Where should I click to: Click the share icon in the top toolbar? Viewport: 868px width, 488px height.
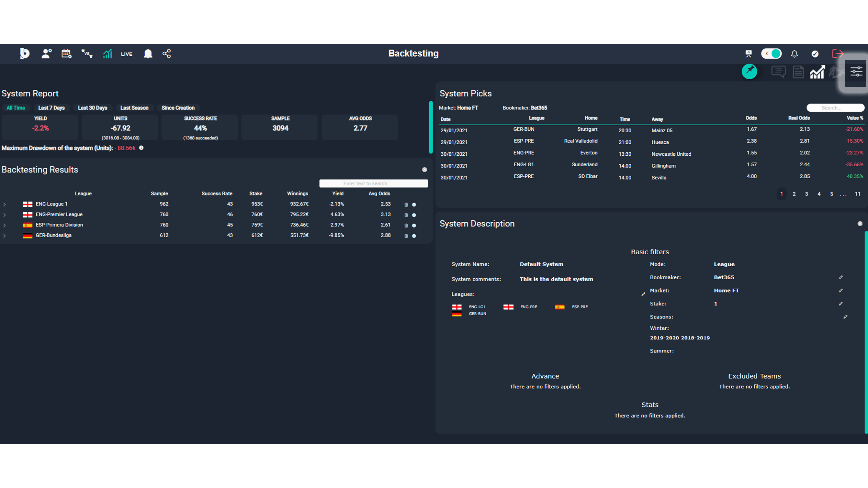167,53
